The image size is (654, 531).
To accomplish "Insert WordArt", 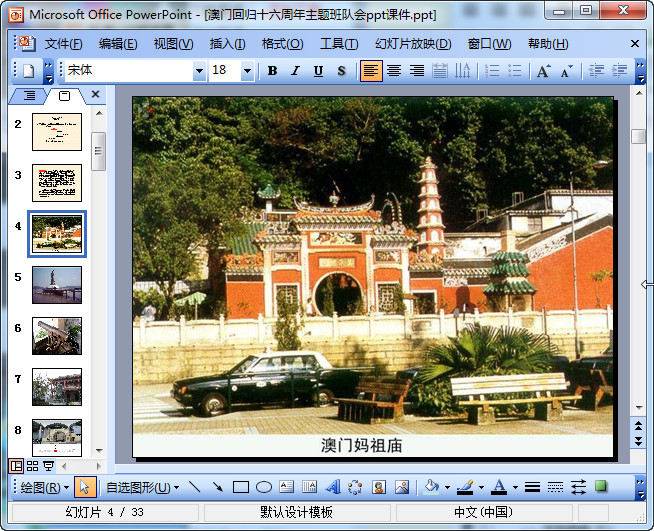I will tap(332, 487).
